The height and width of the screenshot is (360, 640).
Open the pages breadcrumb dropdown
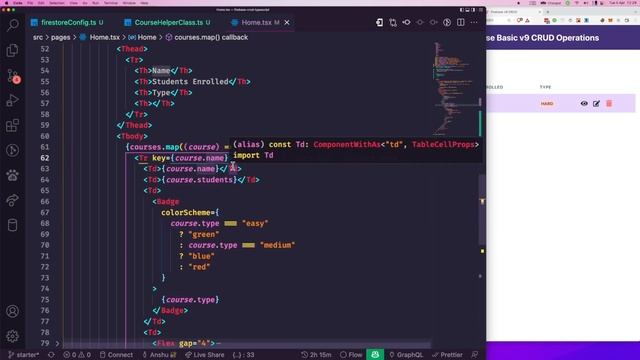pyautogui.click(x=60, y=37)
